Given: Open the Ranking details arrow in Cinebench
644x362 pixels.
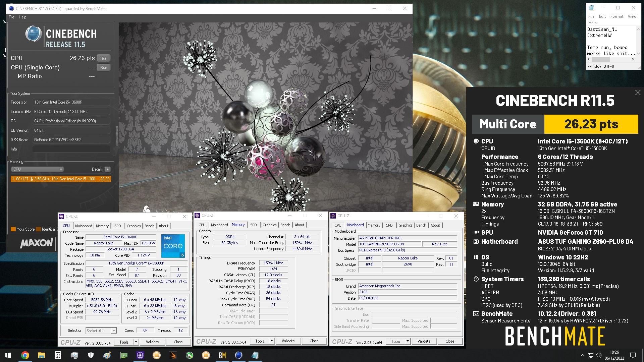Looking at the screenshot, I should click(x=107, y=169).
